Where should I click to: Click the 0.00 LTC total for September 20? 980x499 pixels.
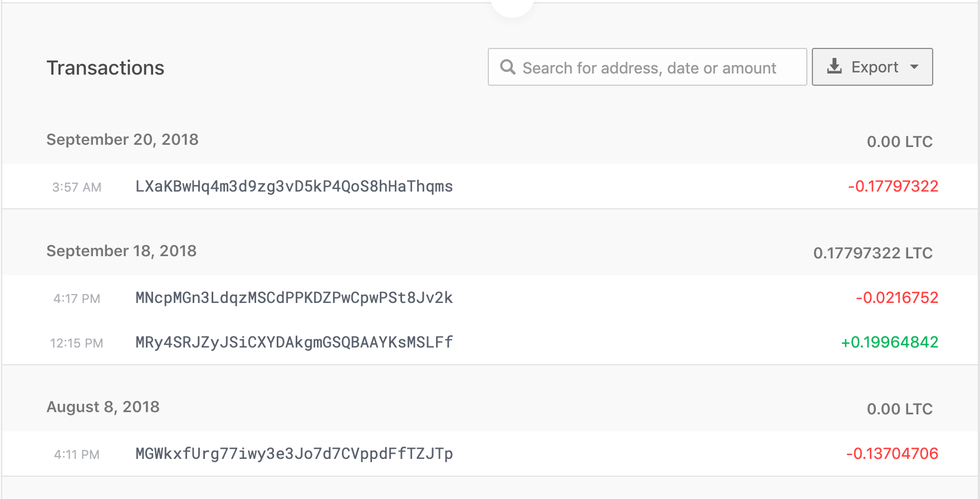tap(899, 141)
